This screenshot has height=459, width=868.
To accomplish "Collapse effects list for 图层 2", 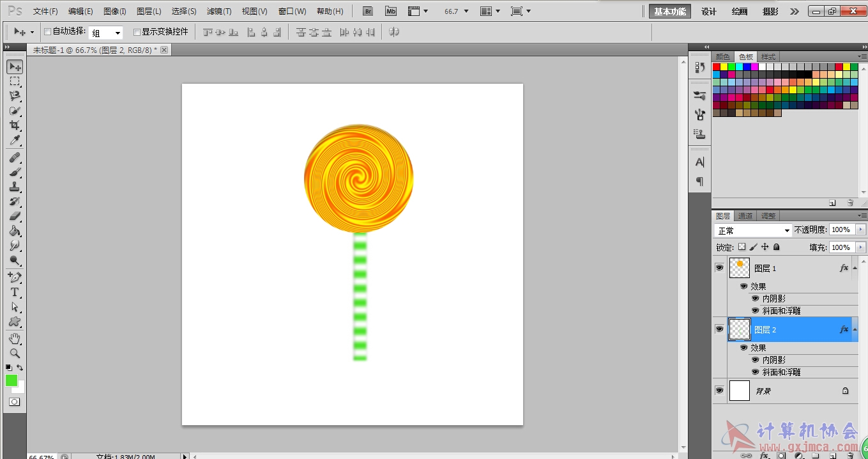I will click(x=855, y=329).
